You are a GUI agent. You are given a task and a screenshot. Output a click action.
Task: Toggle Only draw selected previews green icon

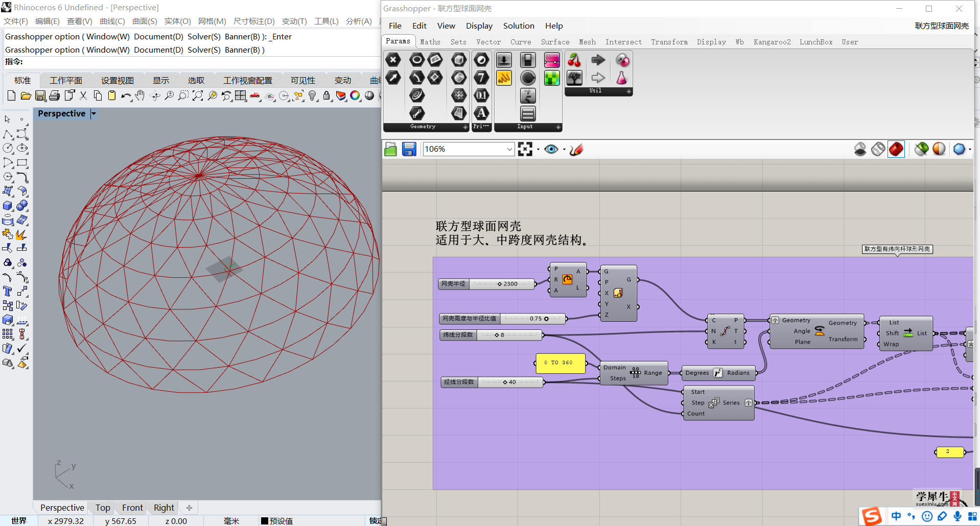(x=922, y=149)
